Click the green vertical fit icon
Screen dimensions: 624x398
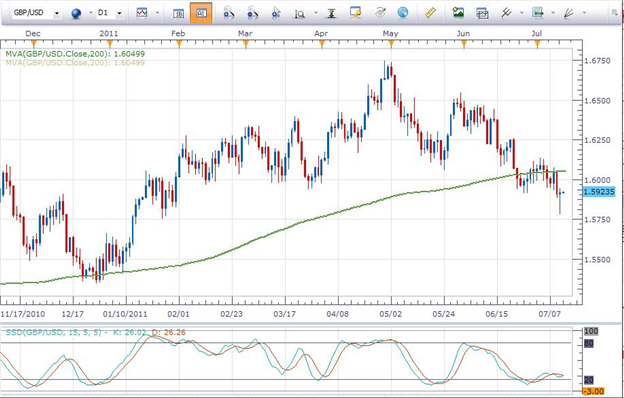pyautogui.click(x=331, y=13)
